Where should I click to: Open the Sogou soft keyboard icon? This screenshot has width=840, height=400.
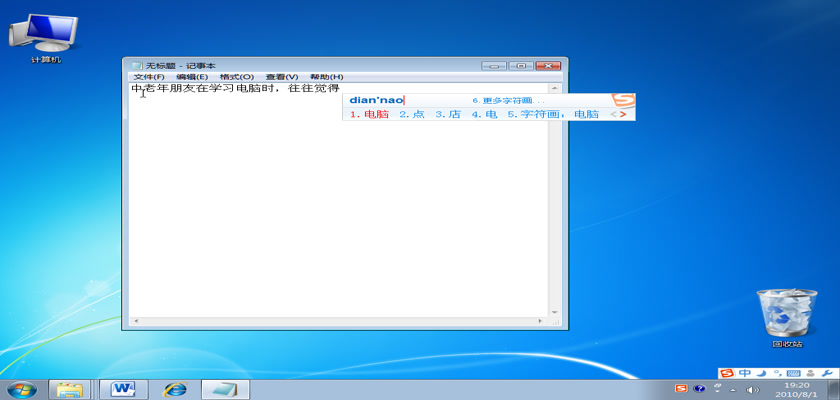pyautogui.click(x=794, y=373)
